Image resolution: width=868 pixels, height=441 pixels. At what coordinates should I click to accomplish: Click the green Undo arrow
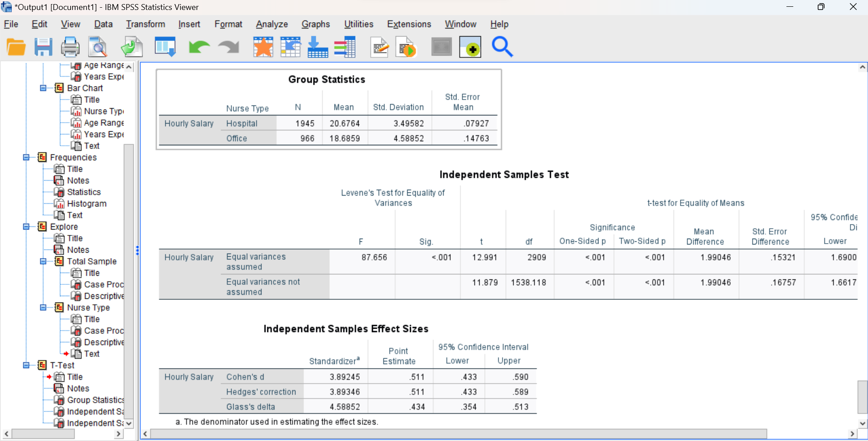point(199,47)
